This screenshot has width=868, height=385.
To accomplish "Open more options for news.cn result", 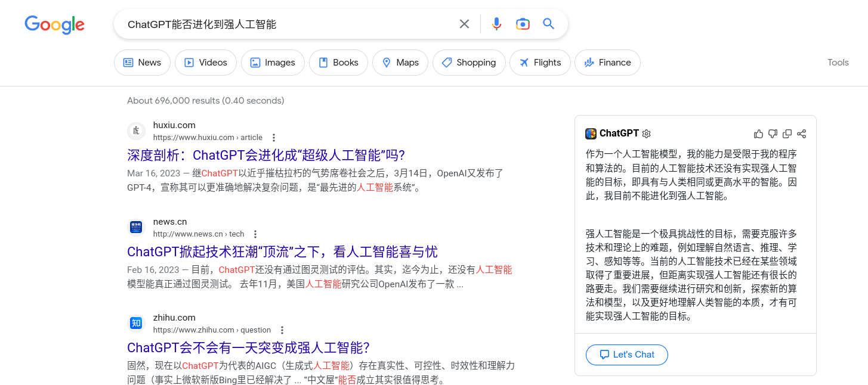I will [x=255, y=234].
